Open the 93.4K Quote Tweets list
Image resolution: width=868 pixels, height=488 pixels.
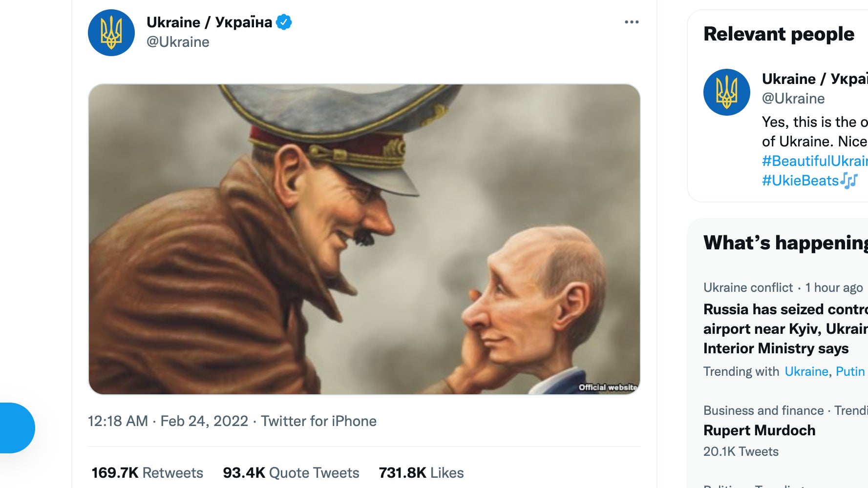pos(291,472)
